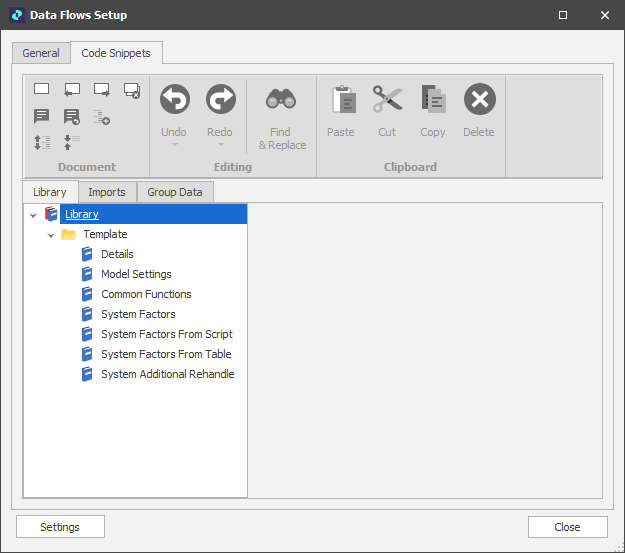The height and width of the screenshot is (553, 625).
Task: Open the Group Data tab
Action: (x=175, y=192)
